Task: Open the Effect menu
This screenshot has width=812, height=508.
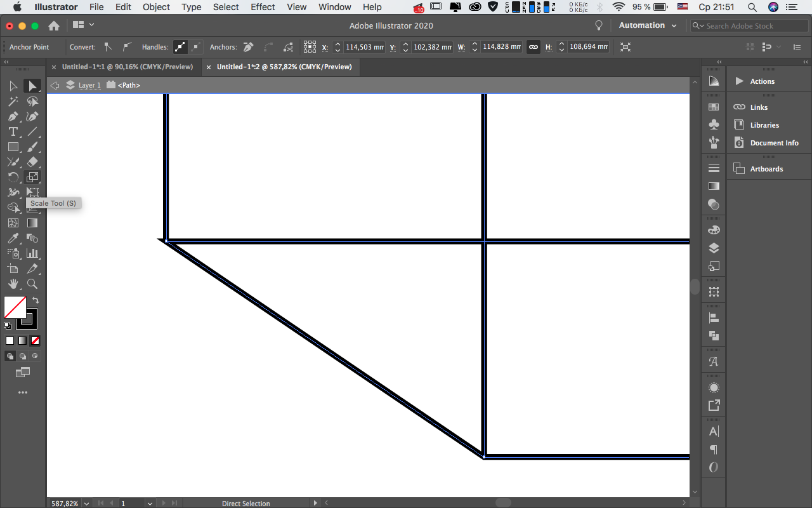Action: [x=263, y=7]
